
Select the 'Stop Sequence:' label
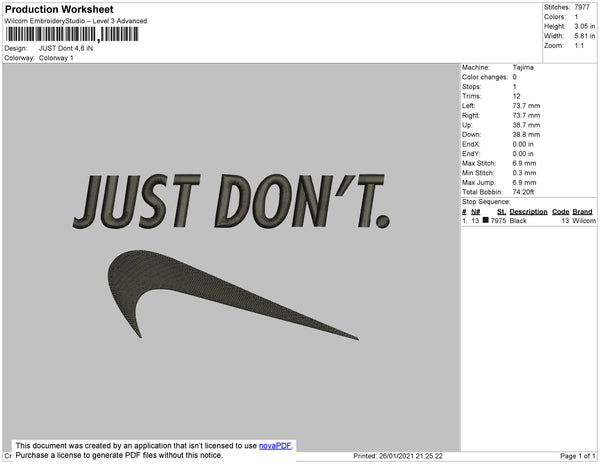[x=486, y=202]
